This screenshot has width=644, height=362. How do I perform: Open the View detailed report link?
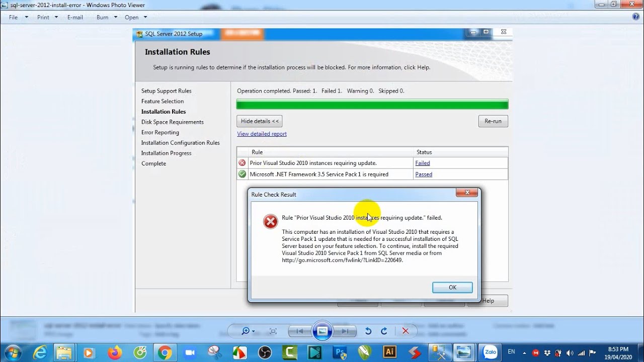(262, 134)
